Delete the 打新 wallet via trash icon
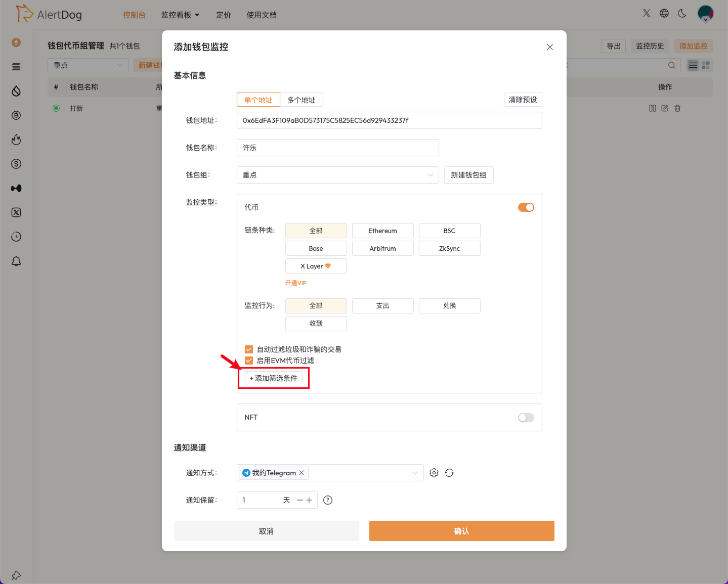The height and width of the screenshot is (584, 728). click(x=677, y=108)
